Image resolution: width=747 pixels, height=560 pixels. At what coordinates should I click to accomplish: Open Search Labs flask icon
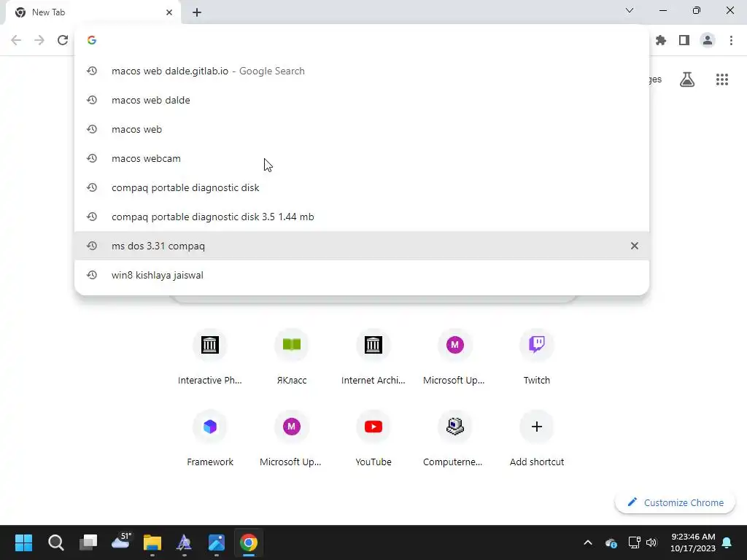tap(687, 79)
